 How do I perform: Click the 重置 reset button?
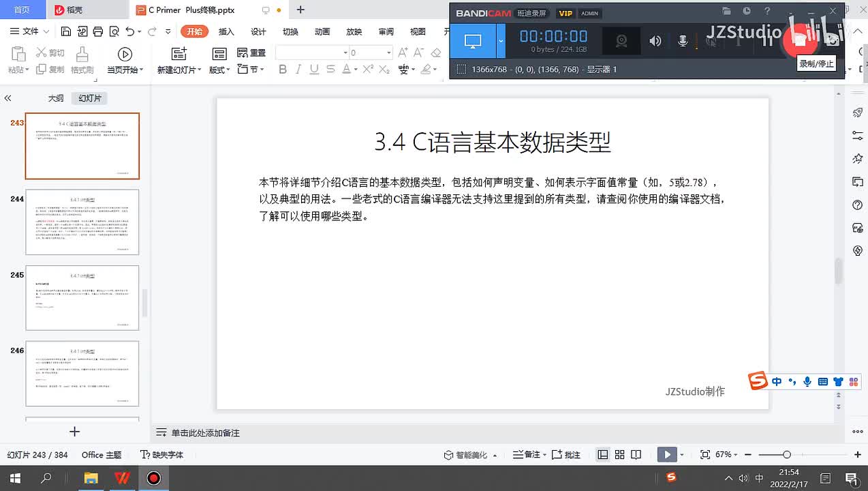point(251,53)
